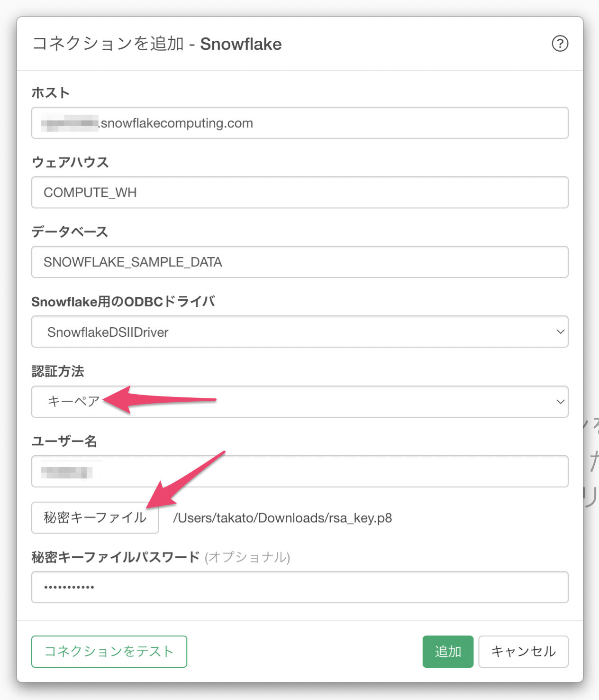Click the キャンセル button
Viewport: 599px width, 700px height.
523,652
